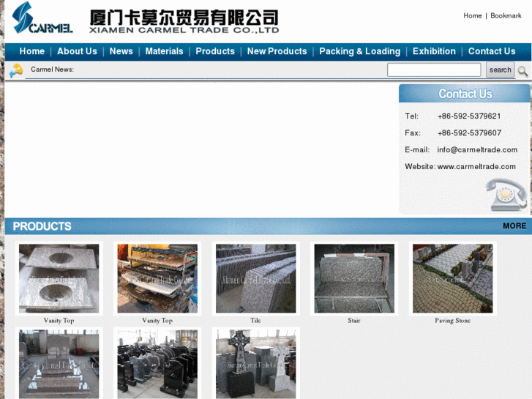The image size is (532, 399).
Task: Click the Carmel News label
Action: [52, 70]
